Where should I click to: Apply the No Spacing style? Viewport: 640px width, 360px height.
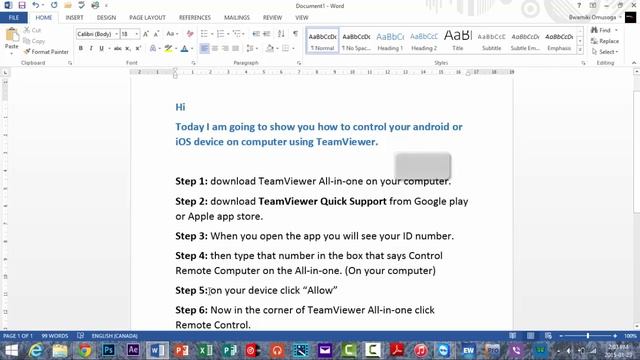(x=356, y=41)
